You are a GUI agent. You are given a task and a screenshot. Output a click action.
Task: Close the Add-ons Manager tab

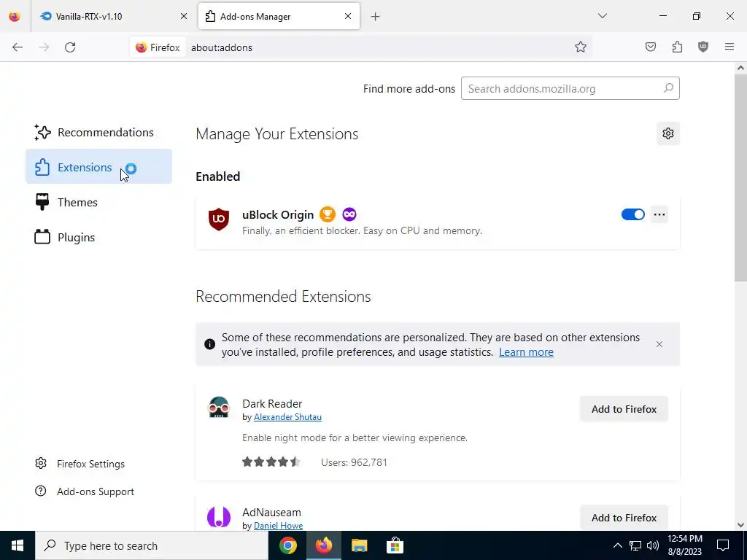click(x=348, y=16)
